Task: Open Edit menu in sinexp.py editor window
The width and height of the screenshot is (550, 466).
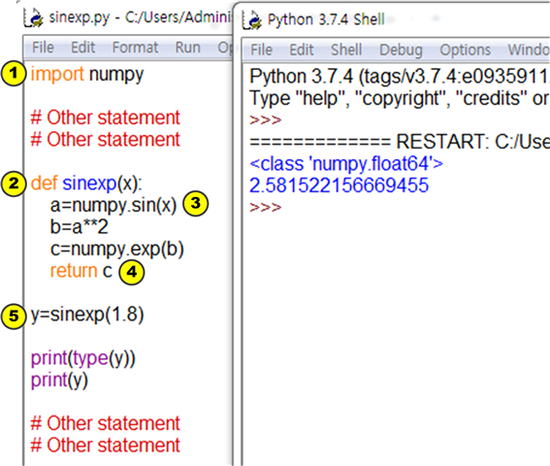Action: pyautogui.click(x=83, y=47)
